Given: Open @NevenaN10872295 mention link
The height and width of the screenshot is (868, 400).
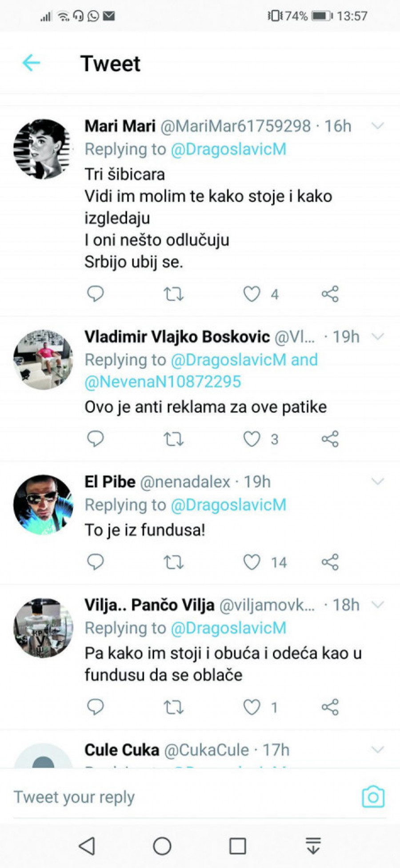Looking at the screenshot, I should tap(163, 382).
